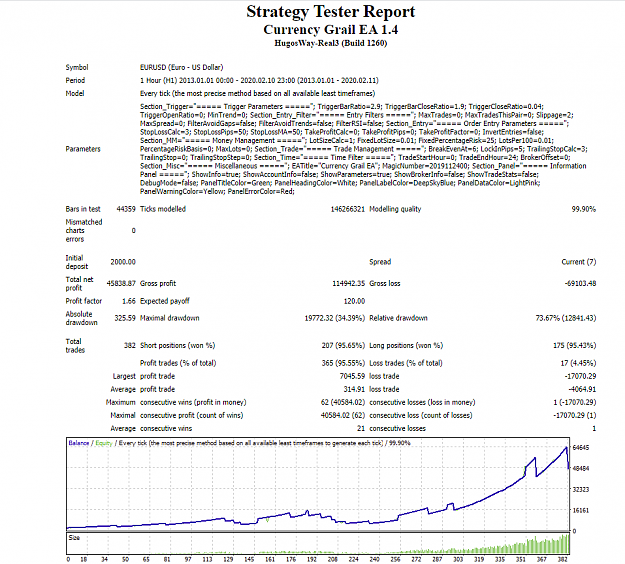Select Profit trades value 365 (95.55%)
Viewport: 625px width, 564px height.
343,363
